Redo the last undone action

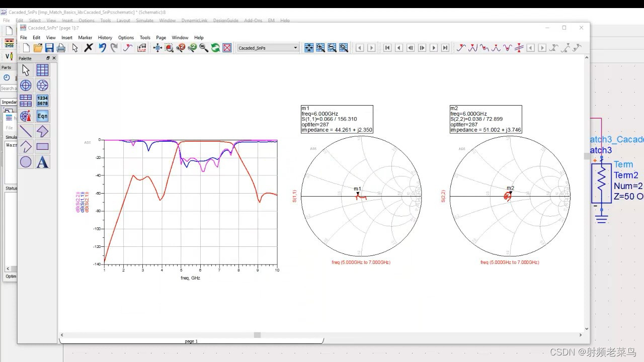[114, 48]
